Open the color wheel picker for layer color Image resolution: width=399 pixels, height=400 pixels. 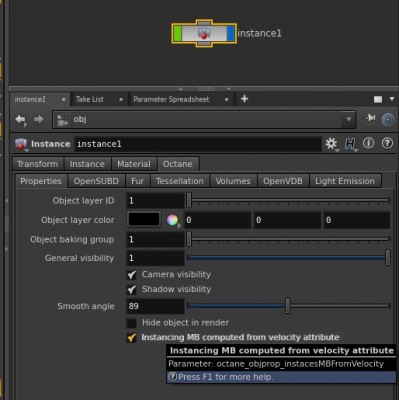(172, 220)
